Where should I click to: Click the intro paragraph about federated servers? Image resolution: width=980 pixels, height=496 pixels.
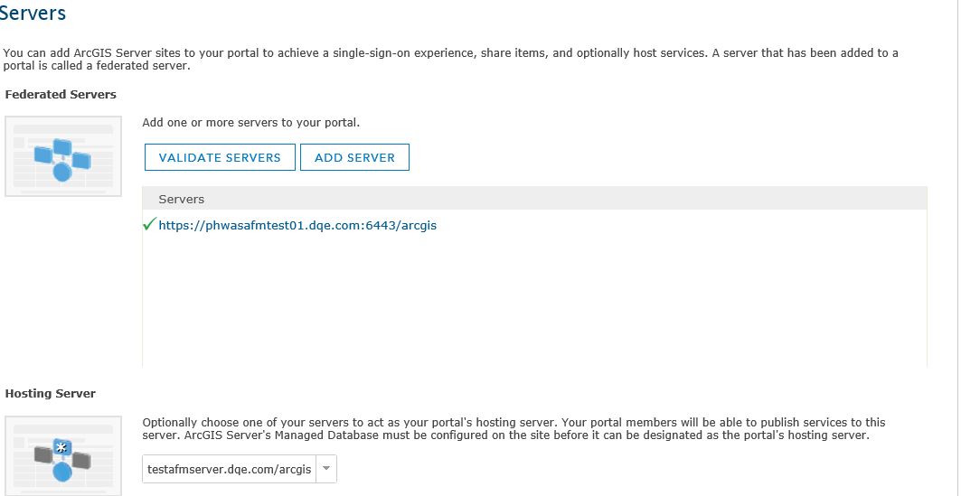[450, 59]
